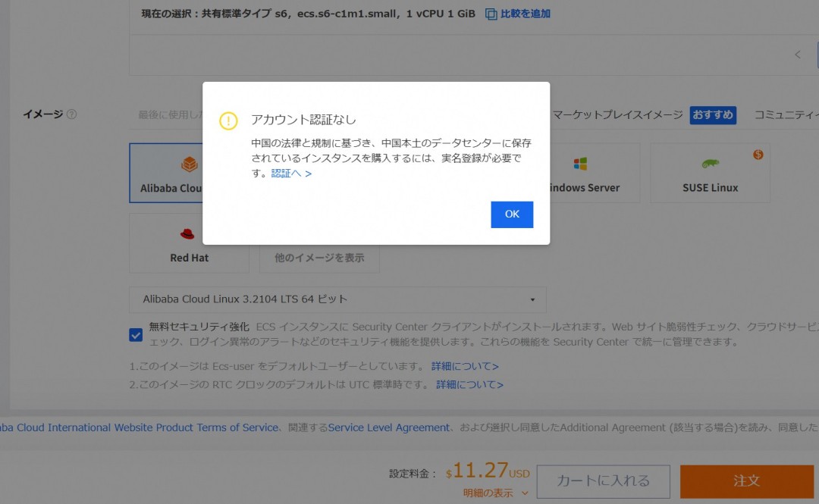Click 他のイメージを表示 button

pyautogui.click(x=319, y=258)
